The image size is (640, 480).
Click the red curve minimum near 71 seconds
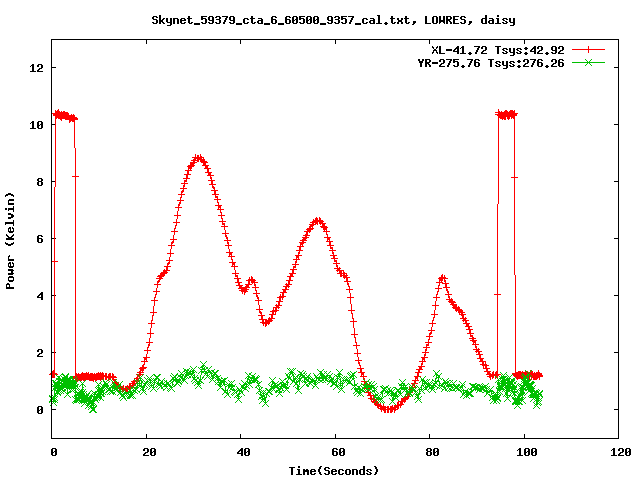[389, 409]
